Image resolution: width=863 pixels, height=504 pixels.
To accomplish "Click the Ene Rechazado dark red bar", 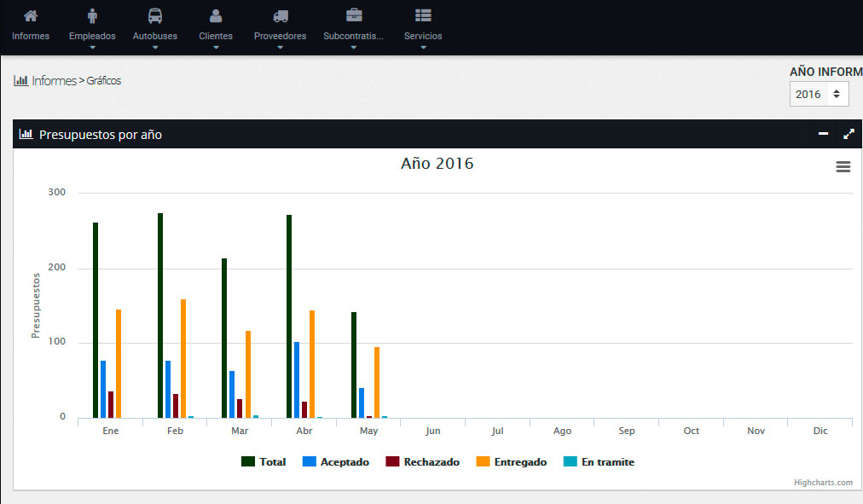I will (111, 404).
